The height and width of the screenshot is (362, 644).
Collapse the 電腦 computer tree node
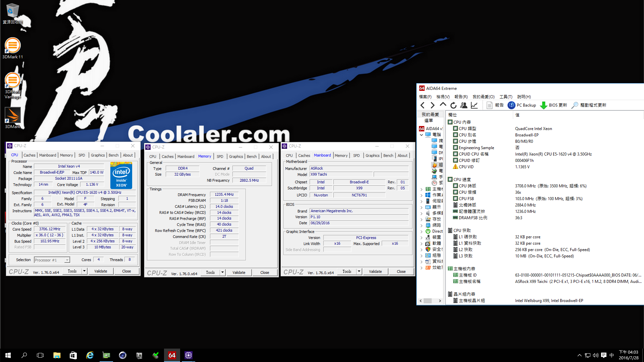point(421,135)
